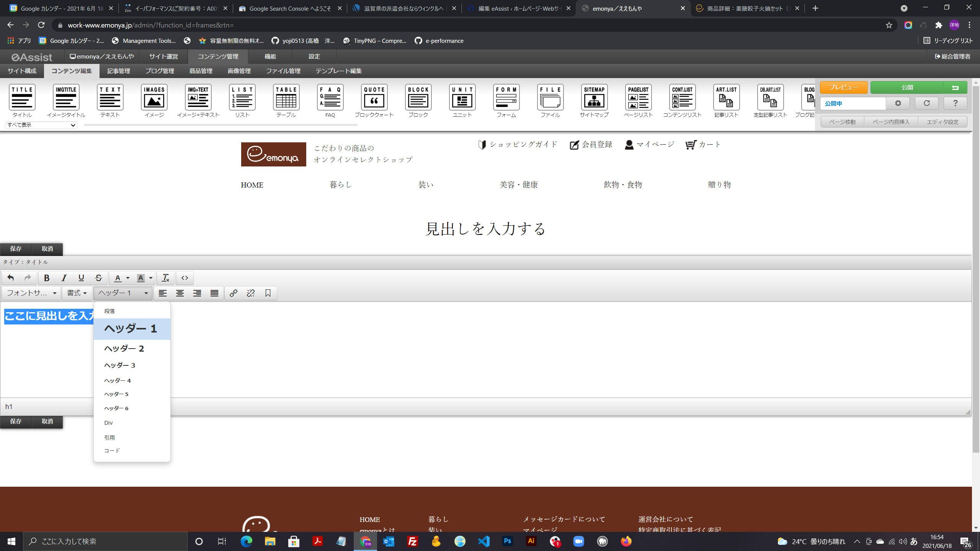
Task: Open Visual Studio Code from taskbar
Action: click(x=483, y=541)
